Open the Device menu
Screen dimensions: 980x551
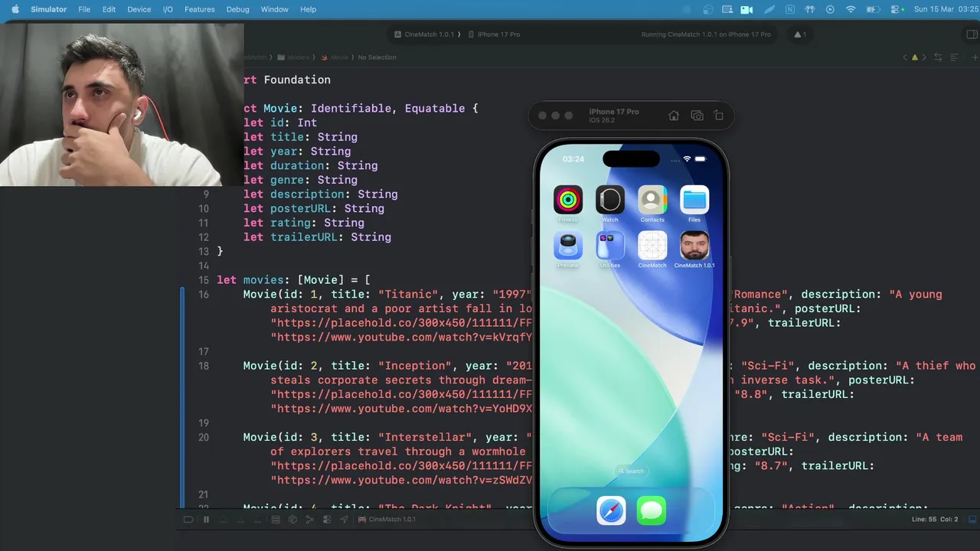click(x=139, y=9)
